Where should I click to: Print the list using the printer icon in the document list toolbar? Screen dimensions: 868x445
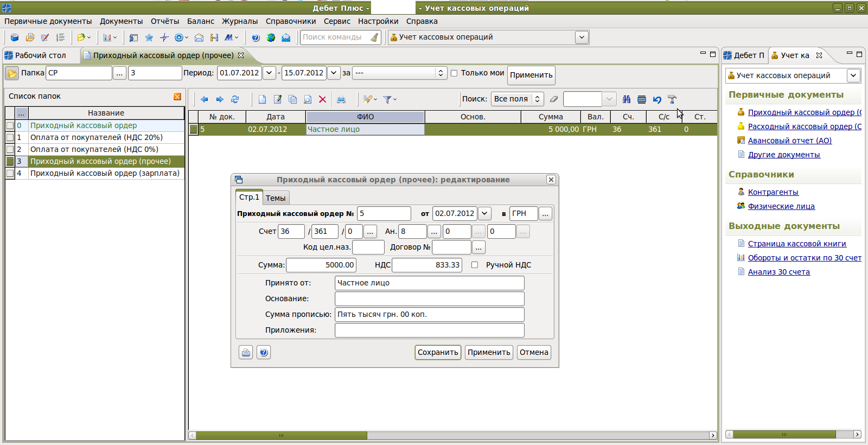coord(341,99)
